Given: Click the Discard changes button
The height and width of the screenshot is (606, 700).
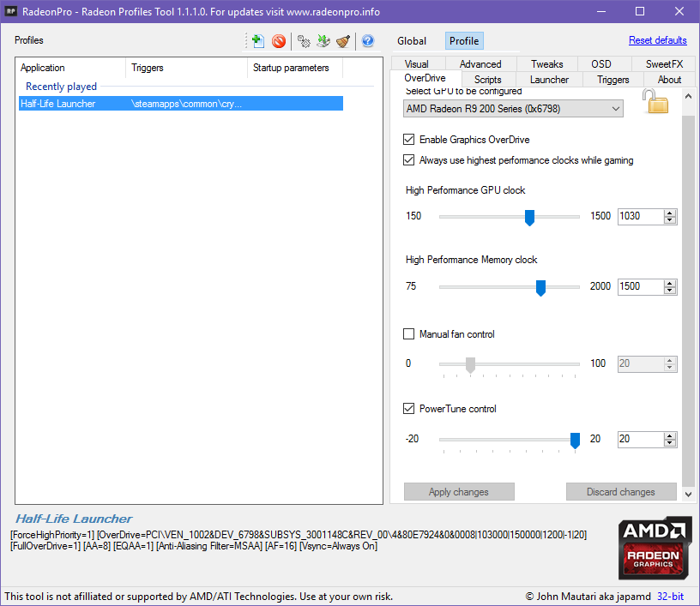Looking at the screenshot, I should tap(621, 491).
